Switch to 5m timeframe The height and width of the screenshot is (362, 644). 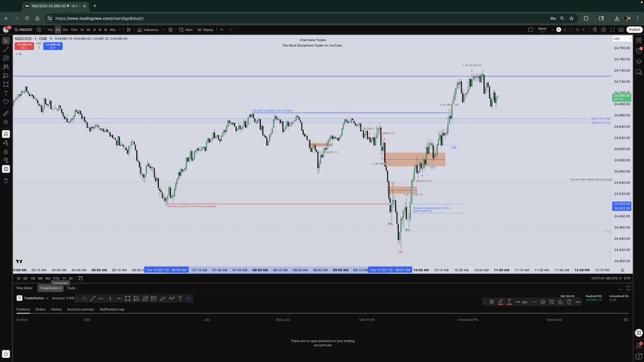65,30
